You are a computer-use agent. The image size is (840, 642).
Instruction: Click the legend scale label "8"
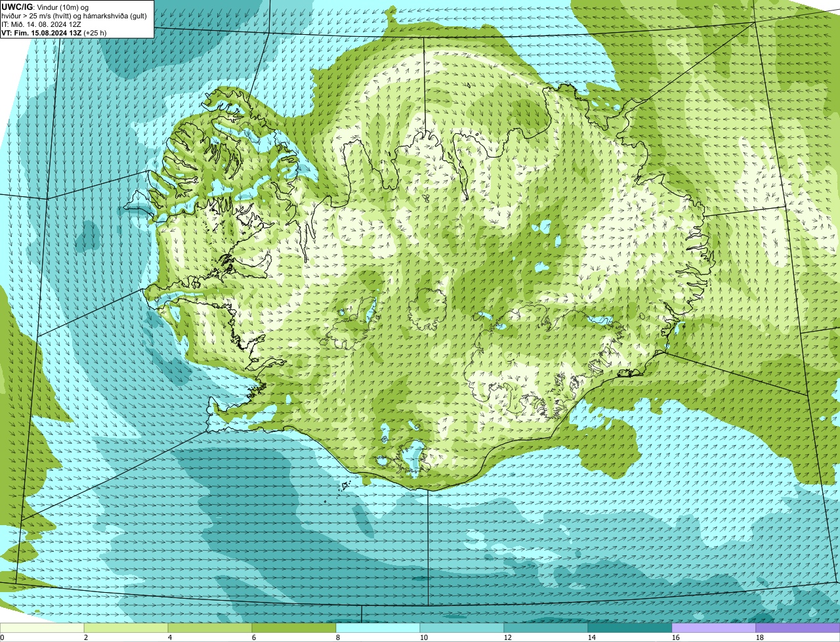point(338,637)
